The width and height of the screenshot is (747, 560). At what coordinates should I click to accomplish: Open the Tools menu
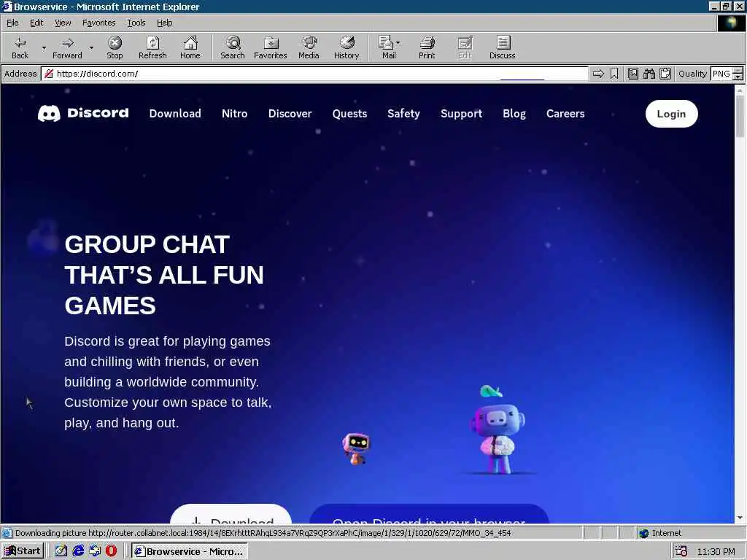pyautogui.click(x=136, y=23)
